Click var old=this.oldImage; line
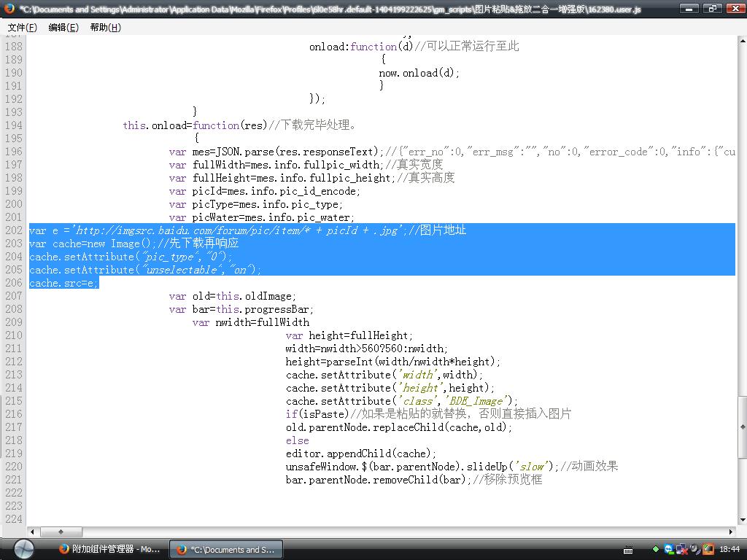This screenshot has height=560, width=747. (232, 296)
